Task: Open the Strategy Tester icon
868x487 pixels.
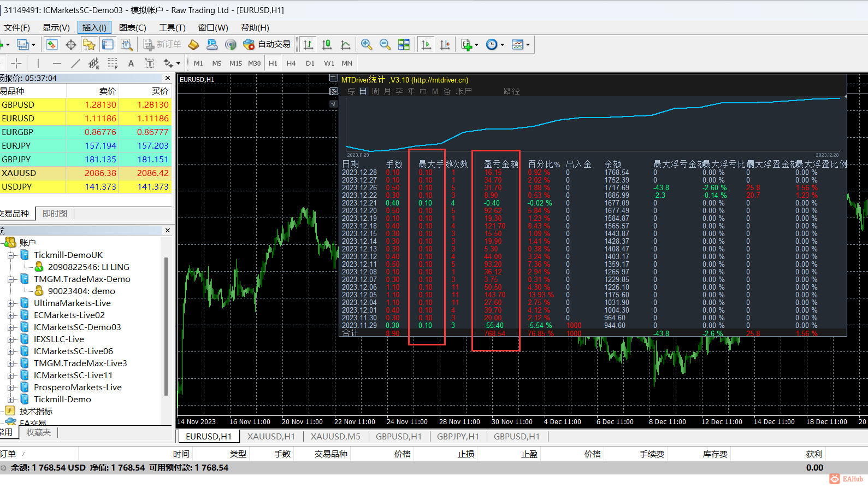Action: pos(126,45)
